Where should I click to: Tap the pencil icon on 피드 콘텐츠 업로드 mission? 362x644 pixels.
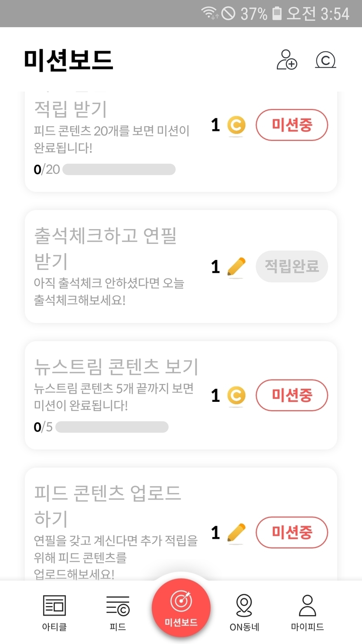tap(236, 533)
